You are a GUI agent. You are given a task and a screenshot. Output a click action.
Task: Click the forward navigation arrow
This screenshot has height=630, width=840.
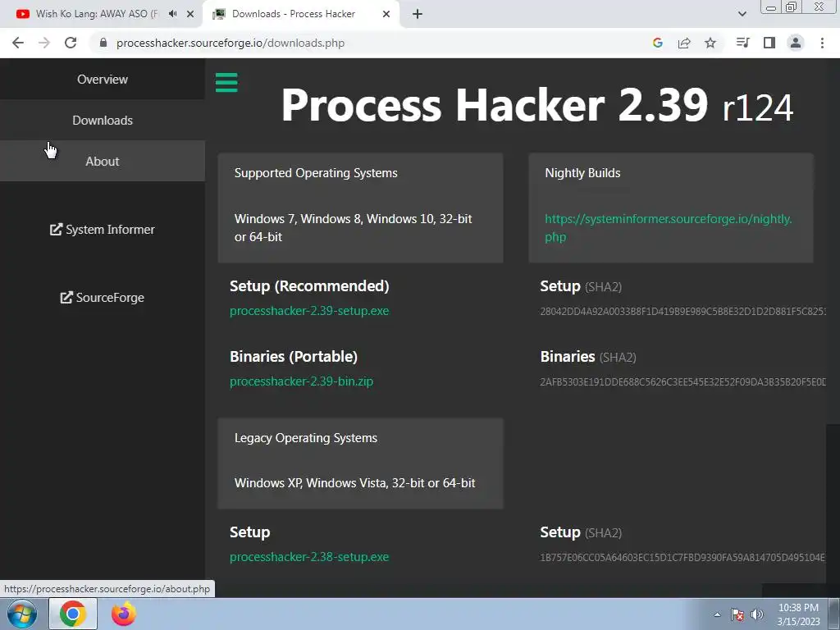click(x=44, y=43)
